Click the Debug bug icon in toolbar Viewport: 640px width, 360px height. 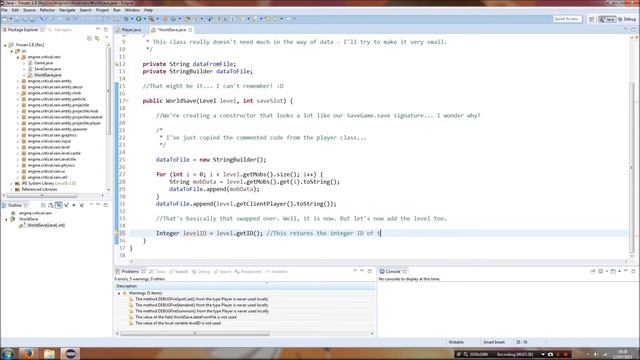[x=127, y=19]
